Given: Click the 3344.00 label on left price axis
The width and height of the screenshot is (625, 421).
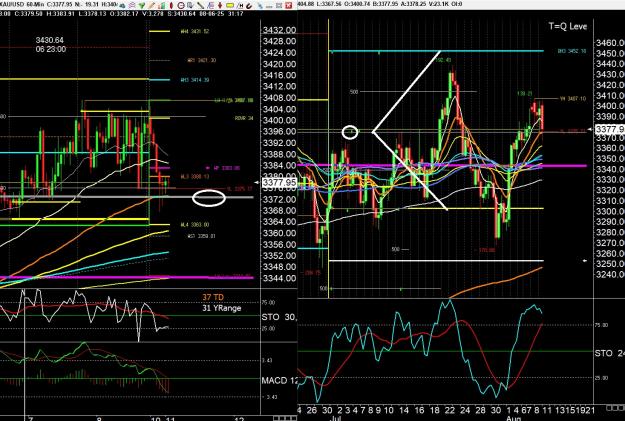Looking at the screenshot, I should pos(279,278).
